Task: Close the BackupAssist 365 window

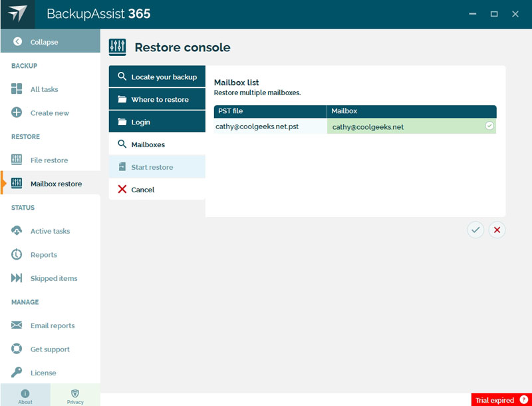Action: [515, 14]
